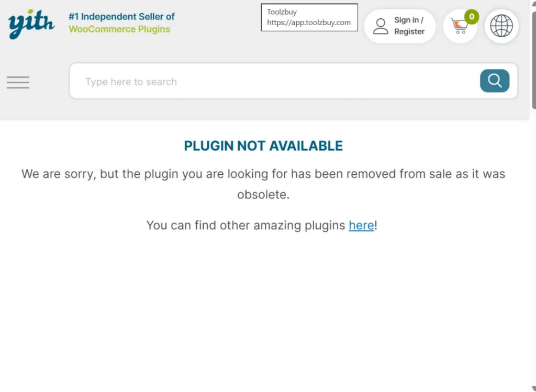Viewport: 536px width, 392px height.
Task: Select the Register text
Action: click(410, 31)
